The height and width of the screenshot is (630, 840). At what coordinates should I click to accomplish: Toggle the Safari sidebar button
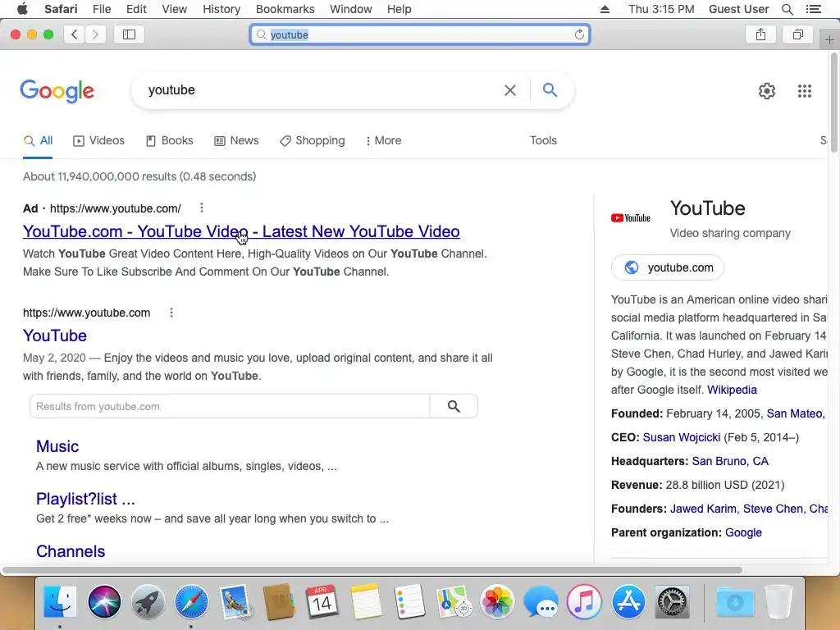click(129, 34)
